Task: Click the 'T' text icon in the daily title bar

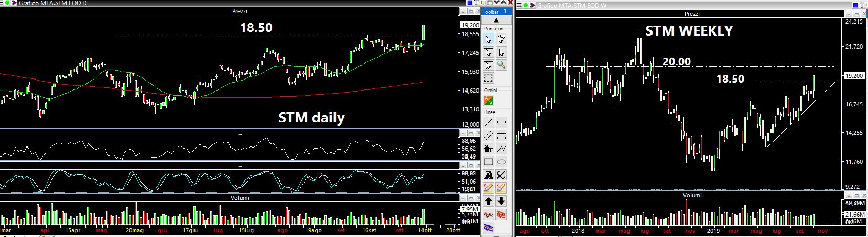Action: pyautogui.click(x=476, y=3)
